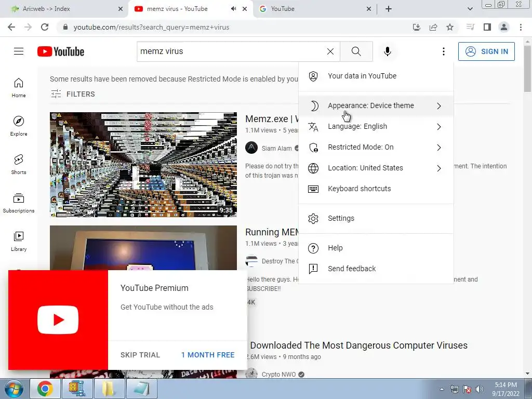
Task: Expand Appearance: Device theme submenu
Action: coord(376,105)
